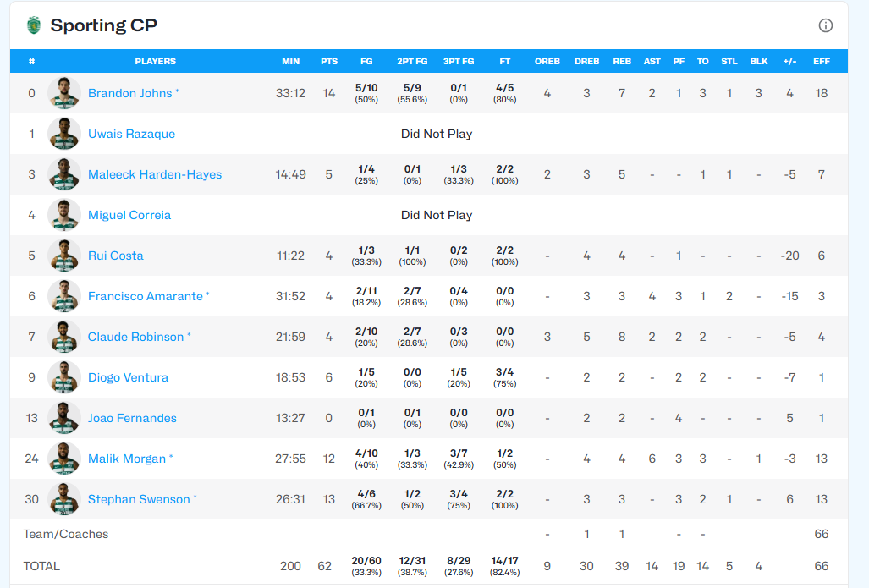This screenshot has width=869, height=588.
Task: Click the EFF column header
Action: tap(821, 61)
